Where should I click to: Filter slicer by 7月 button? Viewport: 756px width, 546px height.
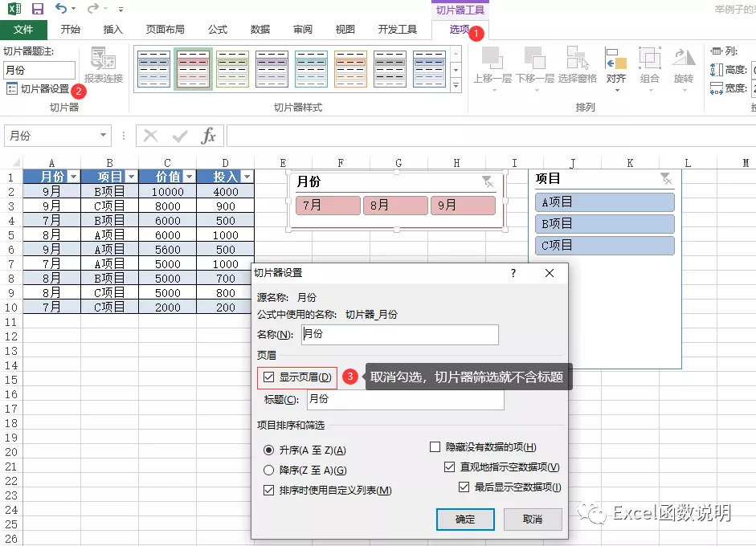point(328,206)
